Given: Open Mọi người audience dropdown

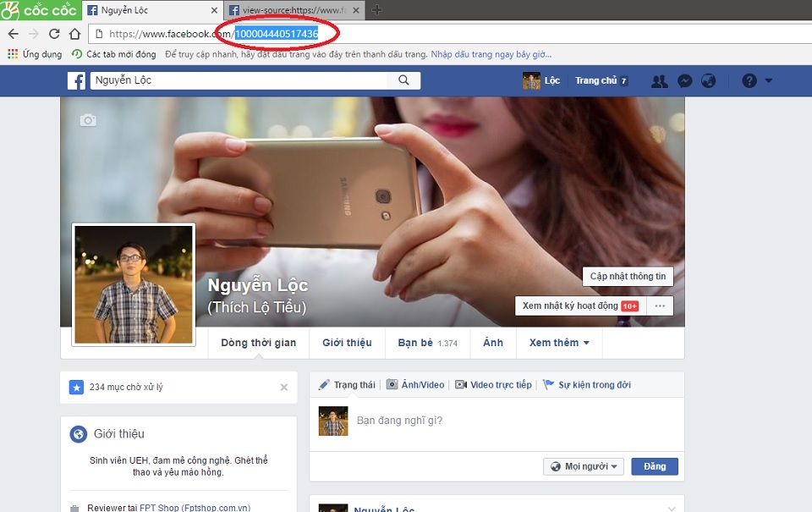Looking at the screenshot, I should tap(584, 466).
